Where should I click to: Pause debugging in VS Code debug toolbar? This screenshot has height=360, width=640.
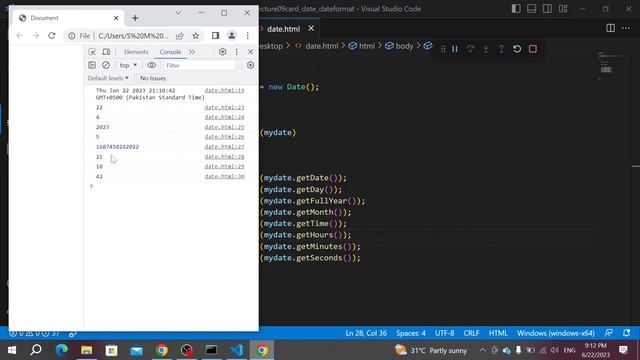tap(455, 49)
